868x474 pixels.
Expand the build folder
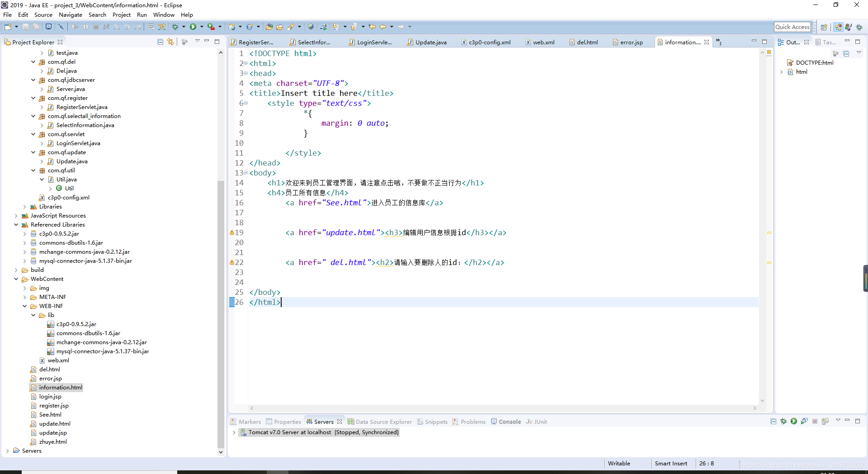16,270
